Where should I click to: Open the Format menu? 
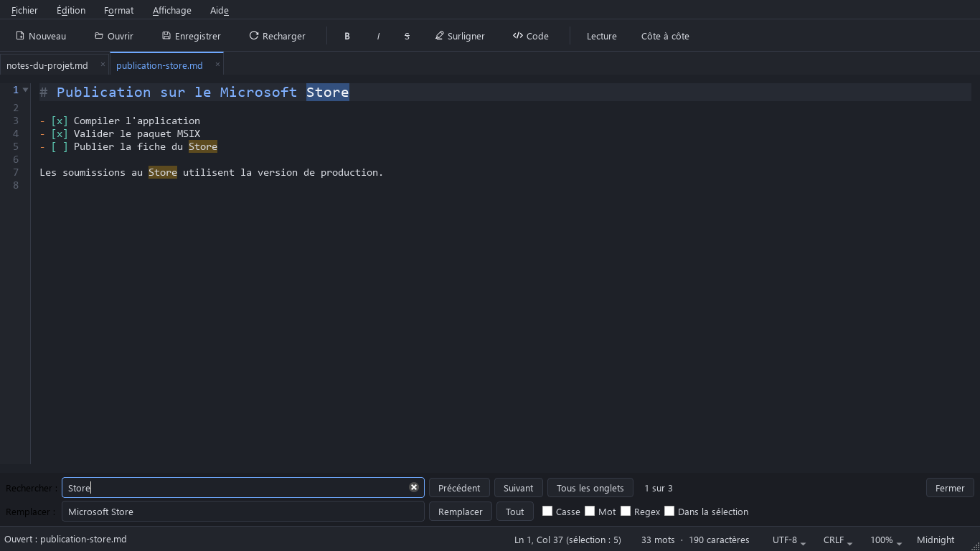(118, 10)
